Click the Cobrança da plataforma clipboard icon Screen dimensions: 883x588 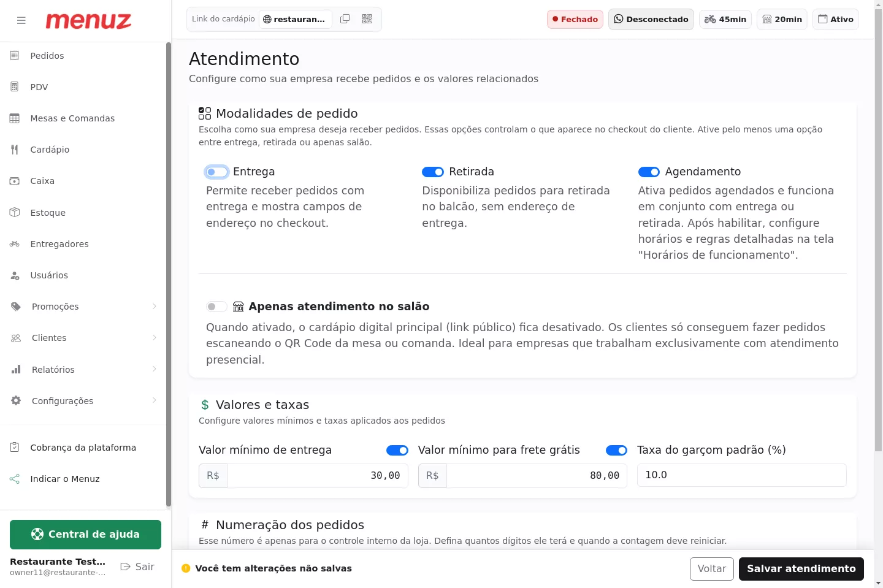(15, 448)
